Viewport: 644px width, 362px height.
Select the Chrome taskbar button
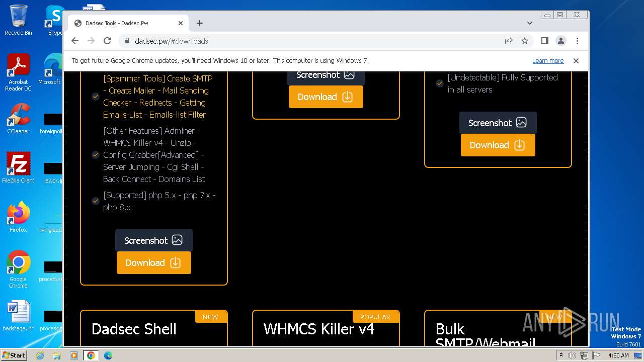pos(91,355)
